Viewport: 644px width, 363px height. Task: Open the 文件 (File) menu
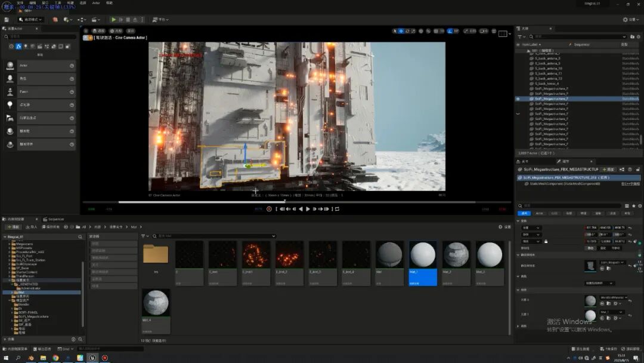[20, 3]
